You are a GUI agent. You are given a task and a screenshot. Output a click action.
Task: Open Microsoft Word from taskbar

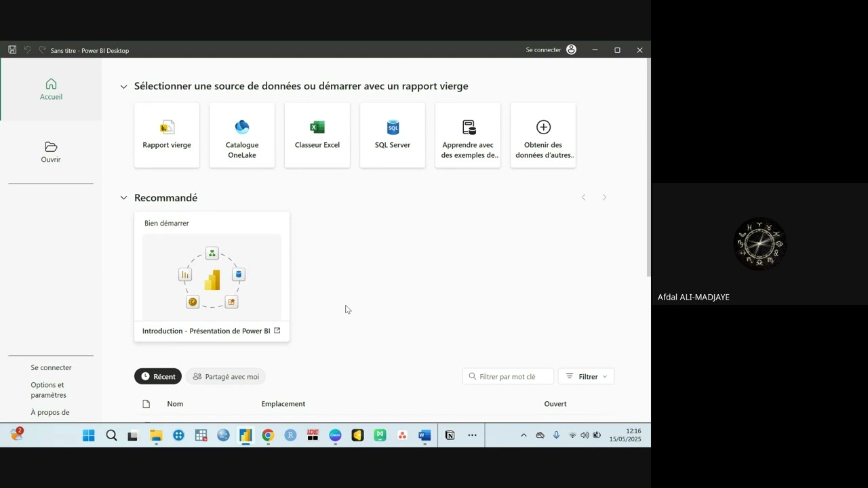coord(425,436)
